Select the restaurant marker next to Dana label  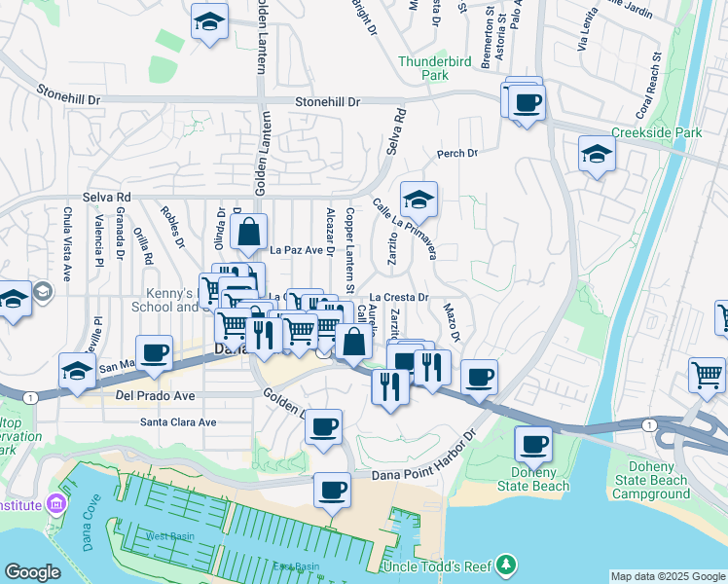point(264,337)
